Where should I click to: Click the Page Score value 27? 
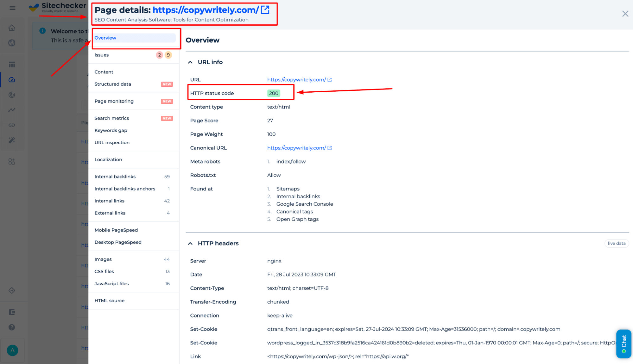(270, 120)
